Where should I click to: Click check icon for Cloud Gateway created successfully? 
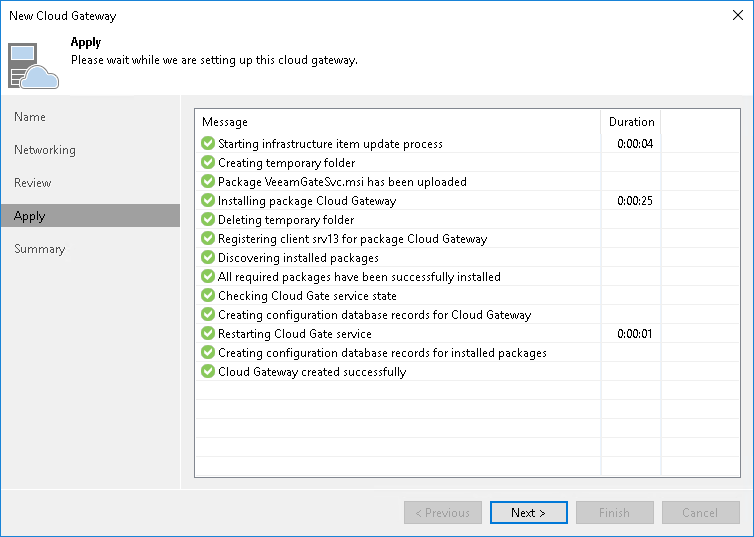[208, 372]
